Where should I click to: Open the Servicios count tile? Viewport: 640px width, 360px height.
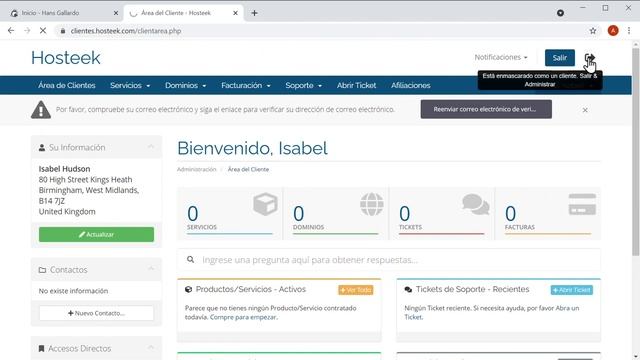point(230,213)
